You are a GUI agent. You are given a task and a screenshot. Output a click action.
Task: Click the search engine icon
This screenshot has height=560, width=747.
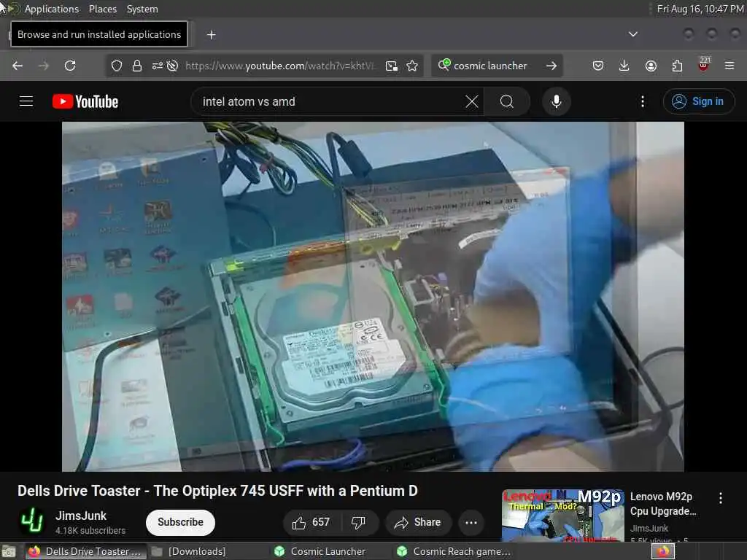click(444, 65)
